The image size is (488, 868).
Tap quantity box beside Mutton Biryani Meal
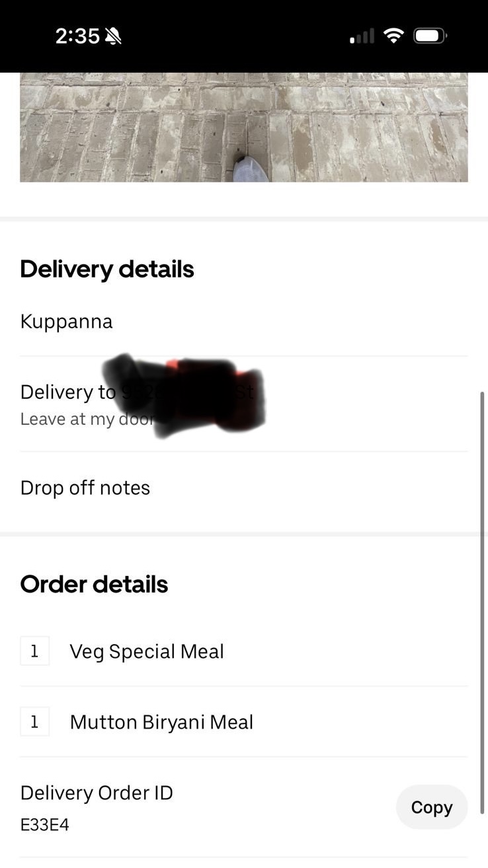click(x=34, y=722)
